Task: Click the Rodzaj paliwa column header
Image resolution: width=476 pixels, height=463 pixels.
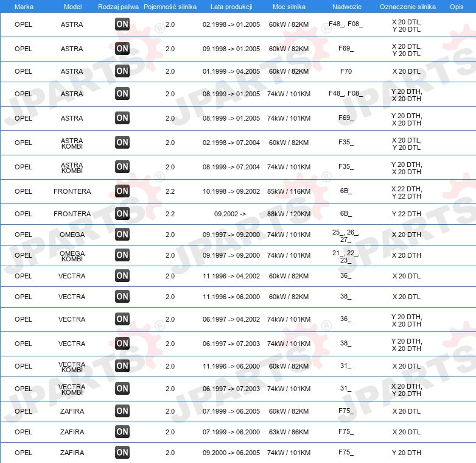Action: click(x=118, y=7)
